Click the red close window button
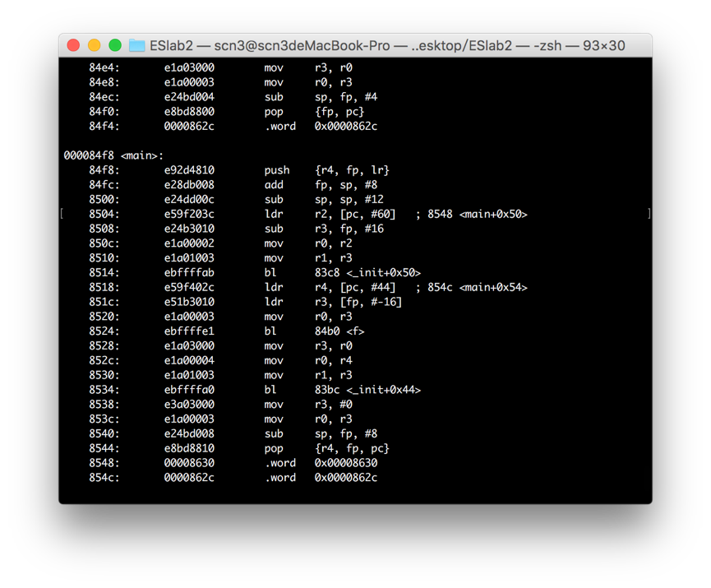This screenshot has width=711, height=588. (73, 45)
